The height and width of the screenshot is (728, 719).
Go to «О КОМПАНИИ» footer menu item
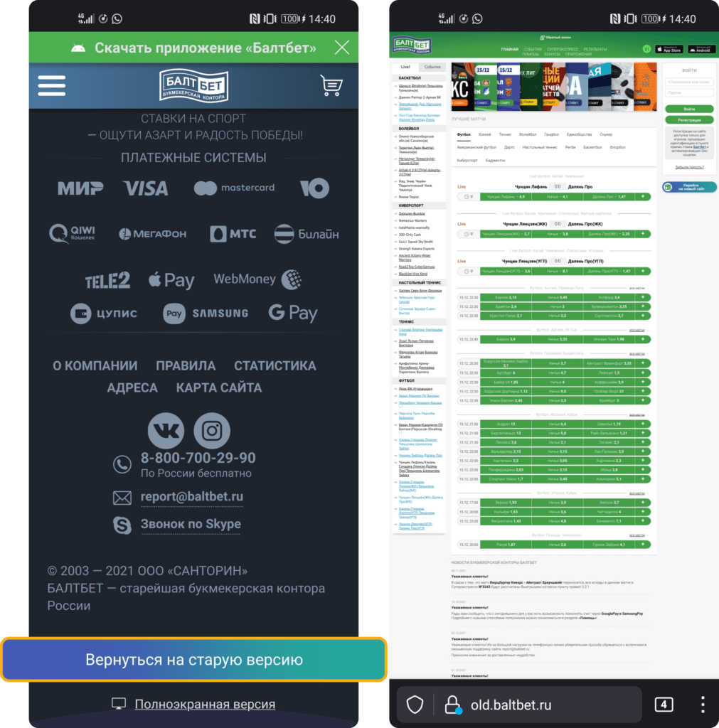(x=95, y=365)
